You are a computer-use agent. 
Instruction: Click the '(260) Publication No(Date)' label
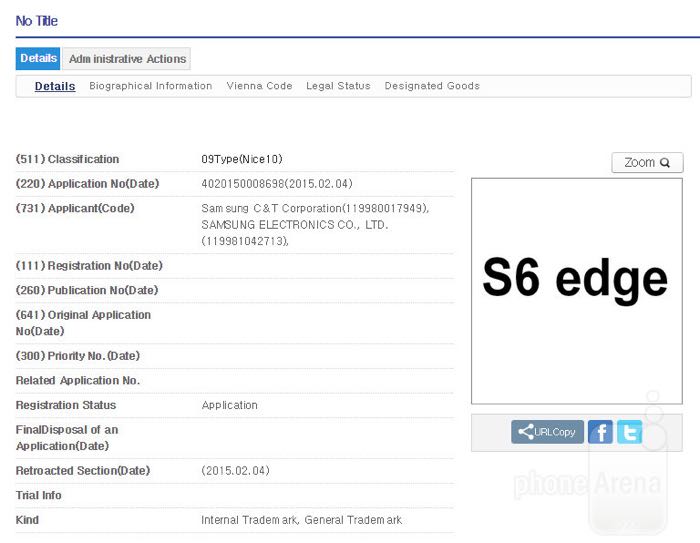(87, 290)
